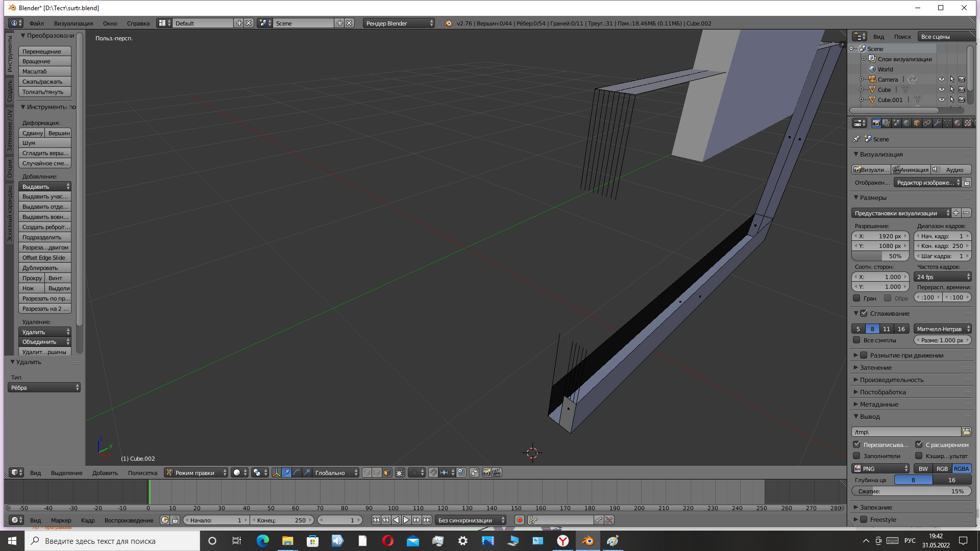Enable the Все сэмплы checkbox

click(857, 340)
